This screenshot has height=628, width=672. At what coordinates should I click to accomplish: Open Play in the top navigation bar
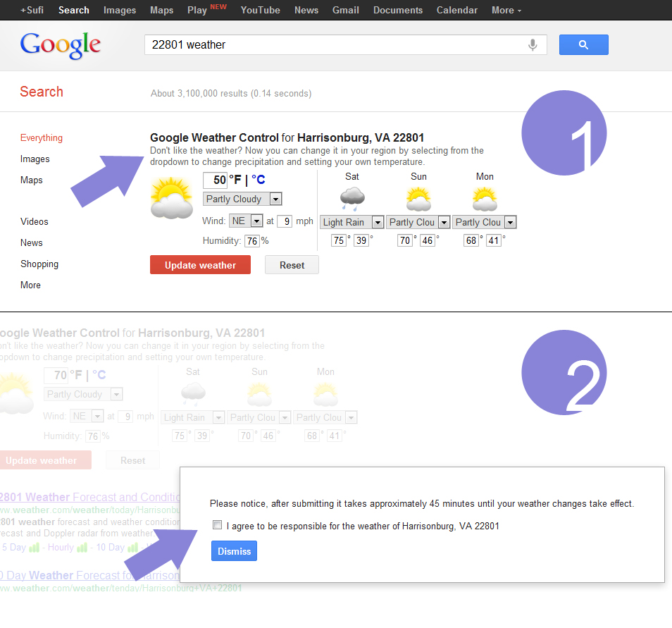[x=197, y=10]
